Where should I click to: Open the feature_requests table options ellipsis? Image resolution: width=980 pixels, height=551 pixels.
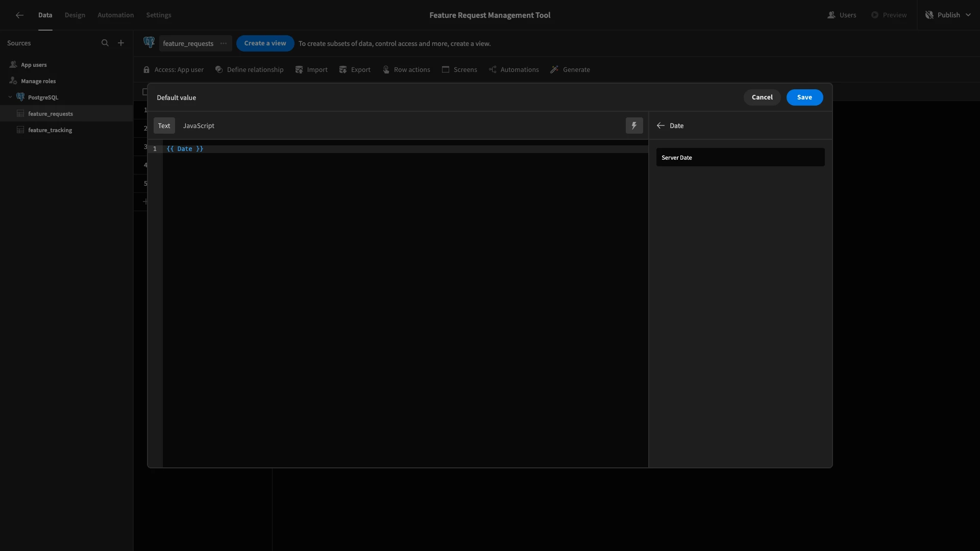point(224,43)
